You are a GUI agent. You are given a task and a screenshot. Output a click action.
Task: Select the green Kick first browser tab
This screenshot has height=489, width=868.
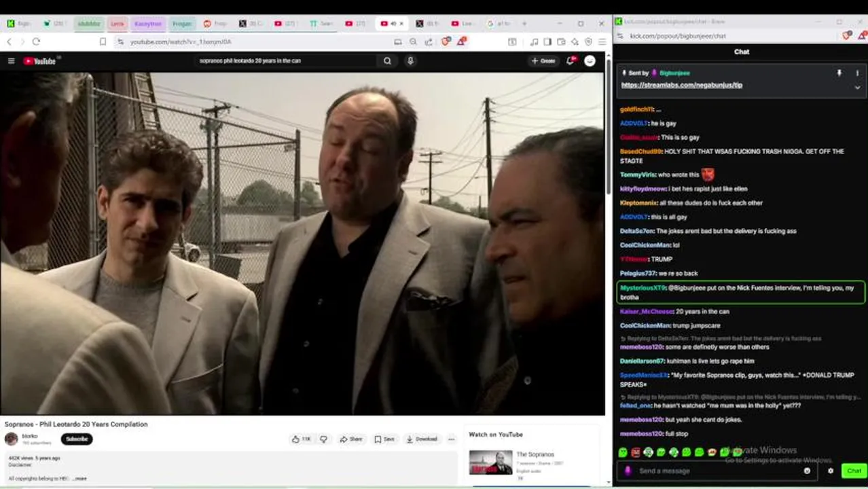point(18,23)
